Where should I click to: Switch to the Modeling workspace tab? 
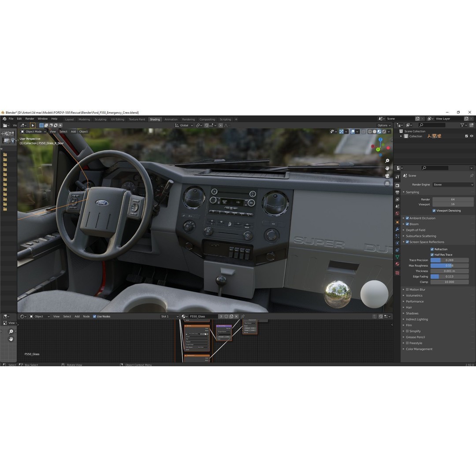coord(84,119)
